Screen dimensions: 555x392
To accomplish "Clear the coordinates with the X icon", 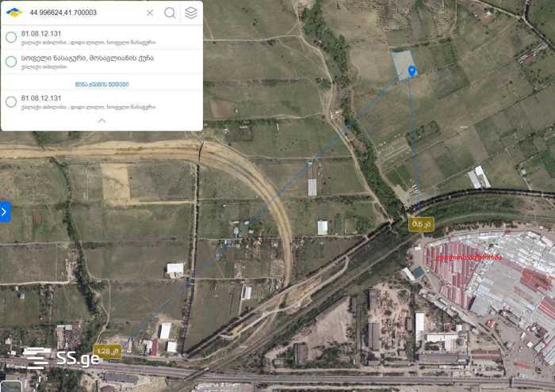I will tap(150, 13).
